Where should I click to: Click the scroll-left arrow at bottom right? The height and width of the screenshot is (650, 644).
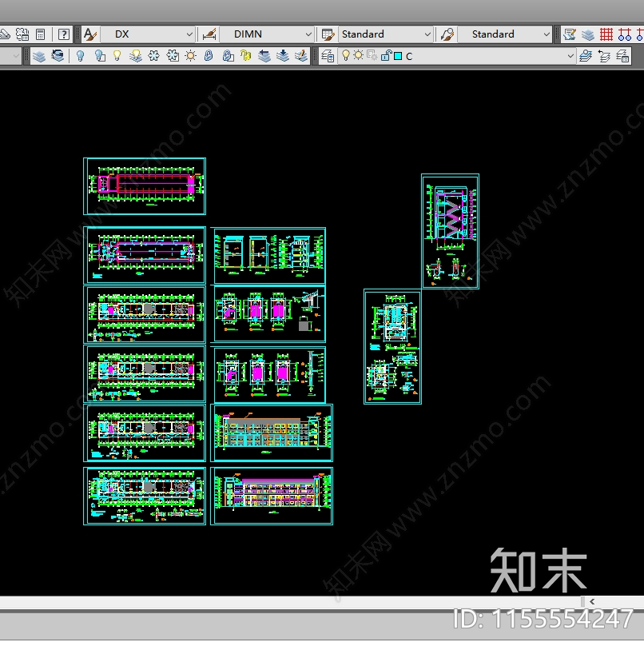pyautogui.click(x=592, y=601)
